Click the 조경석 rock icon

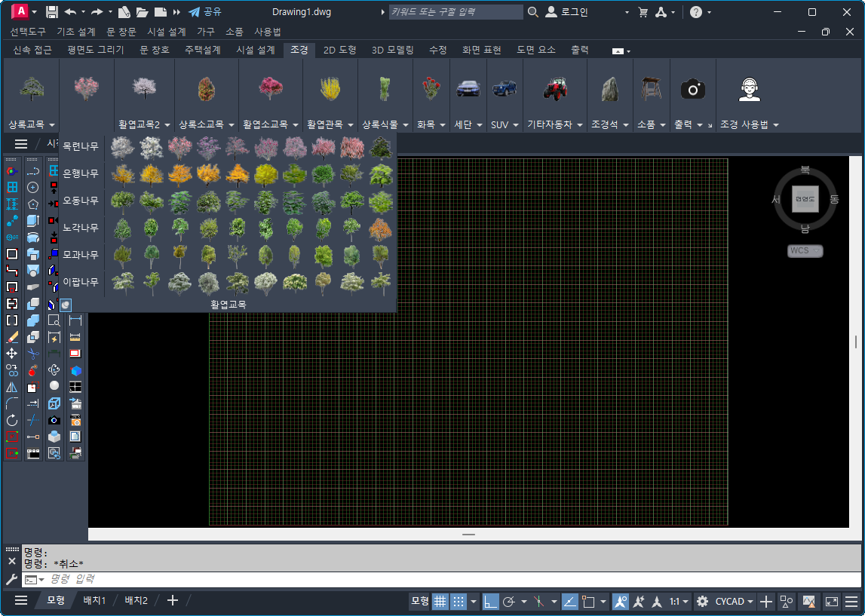609,89
